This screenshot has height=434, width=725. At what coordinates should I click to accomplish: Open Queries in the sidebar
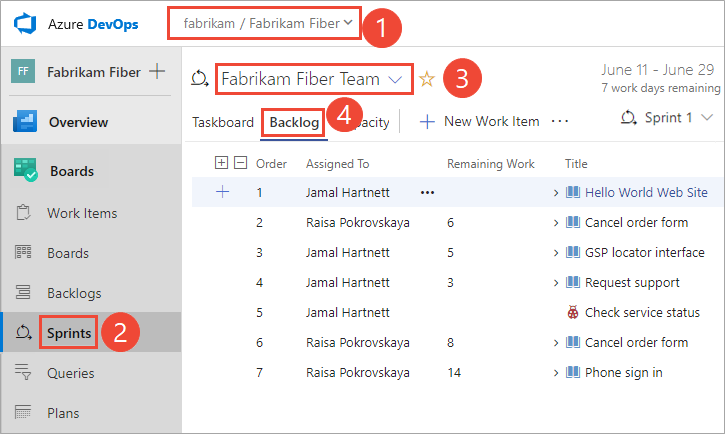(x=70, y=373)
